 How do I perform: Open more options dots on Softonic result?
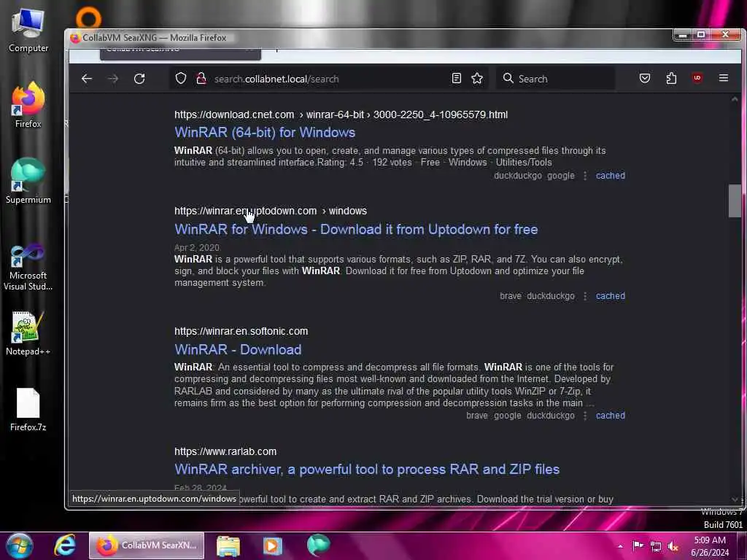[585, 416]
